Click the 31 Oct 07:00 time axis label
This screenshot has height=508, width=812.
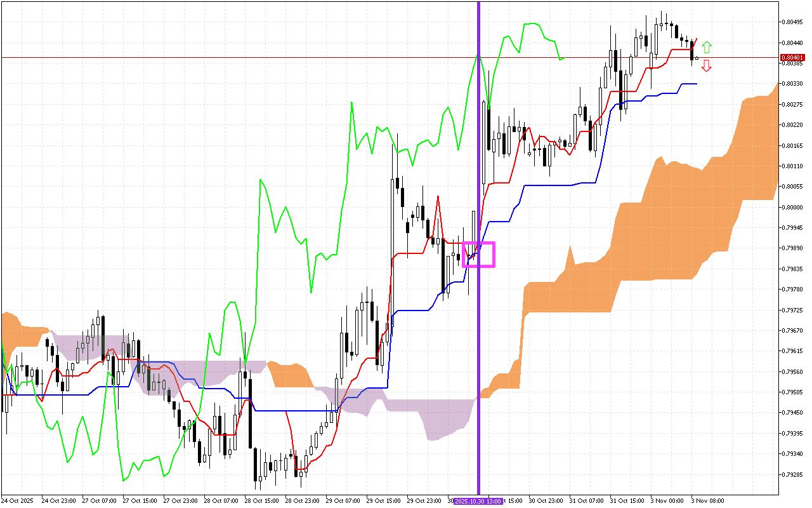(x=586, y=501)
